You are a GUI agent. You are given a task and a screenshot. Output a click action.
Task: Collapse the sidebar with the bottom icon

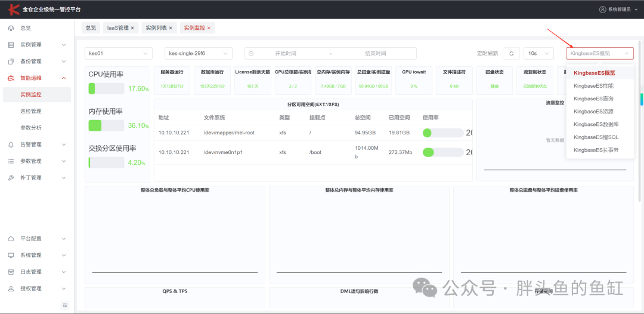(65, 305)
